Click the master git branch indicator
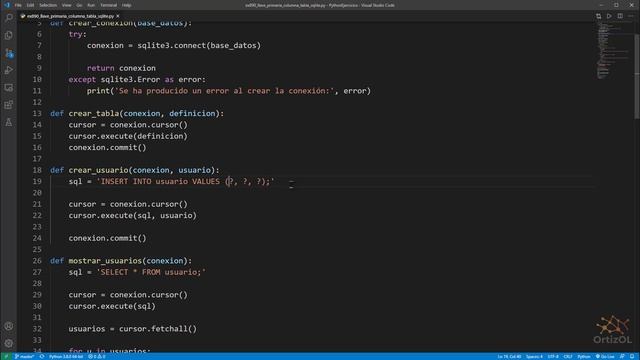640x360 pixels. point(24,356)
